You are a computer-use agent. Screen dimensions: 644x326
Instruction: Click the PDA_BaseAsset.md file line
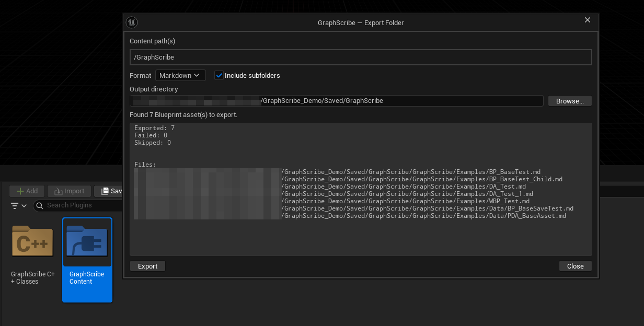(350, 216)
